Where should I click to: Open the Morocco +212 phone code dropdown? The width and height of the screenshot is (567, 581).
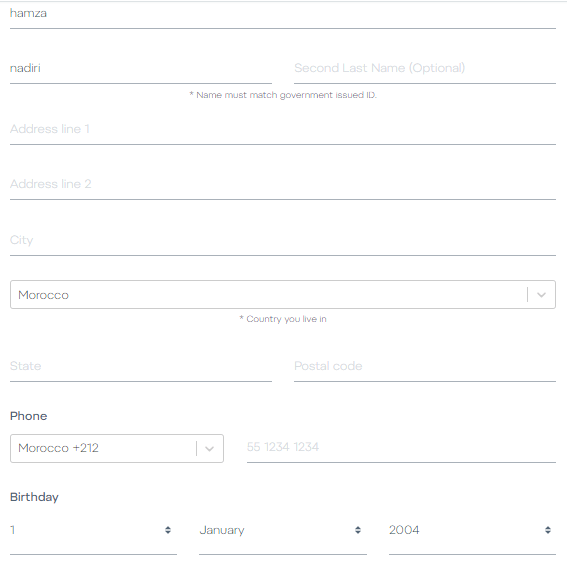[x=117, y=448]
